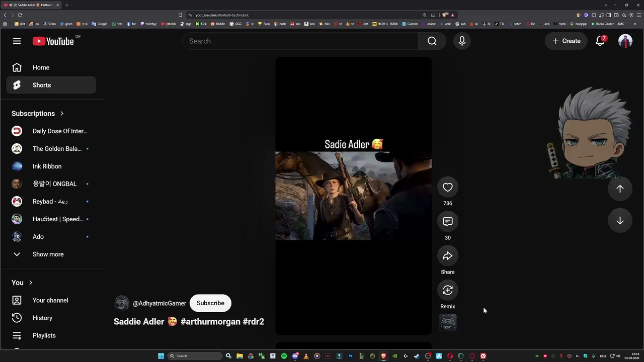
Task: Open a new browser tab
Action: click(x=67, y=5)
